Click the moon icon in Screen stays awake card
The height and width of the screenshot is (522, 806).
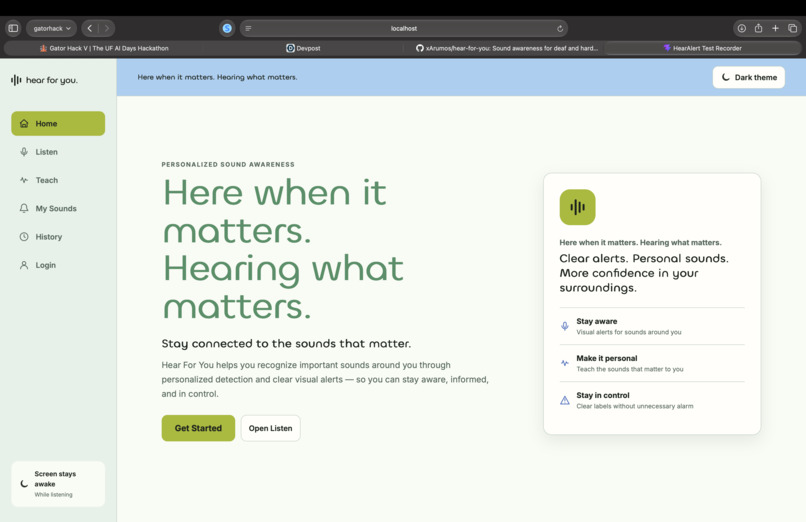[x=24, y=483]
